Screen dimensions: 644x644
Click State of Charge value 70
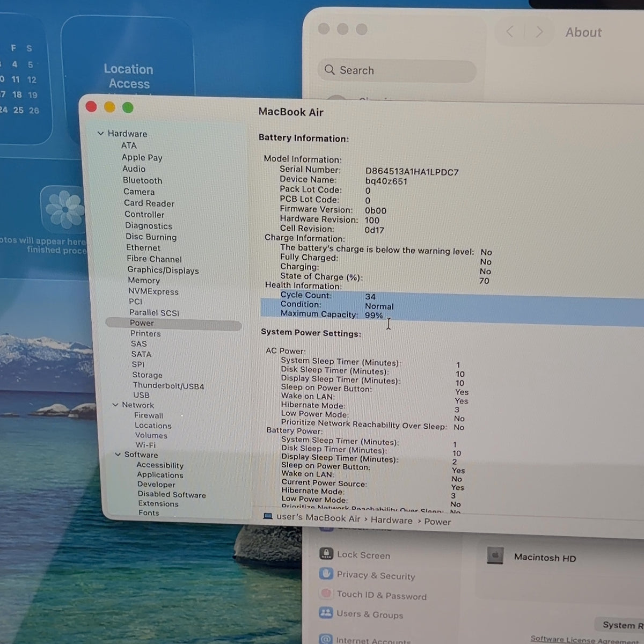(x=484, y=280)
